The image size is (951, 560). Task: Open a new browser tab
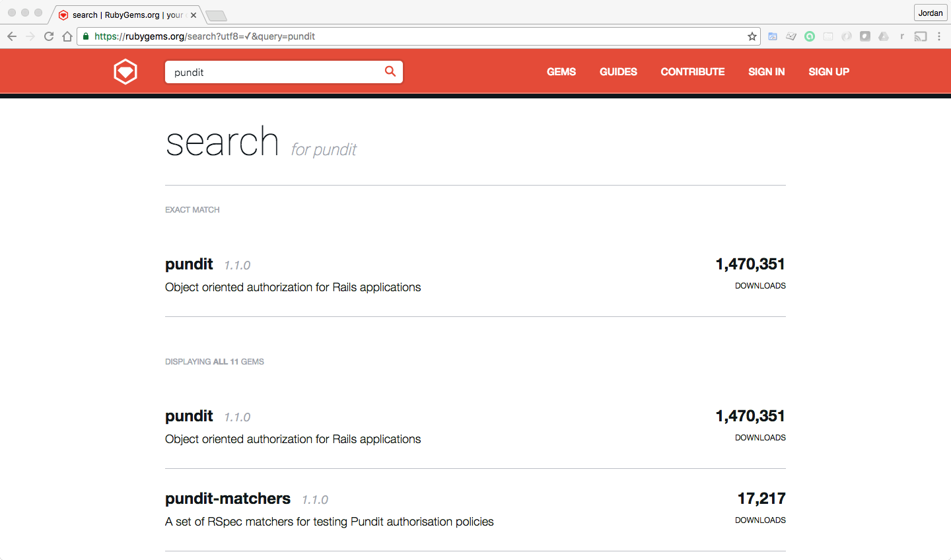pos(216,15)
